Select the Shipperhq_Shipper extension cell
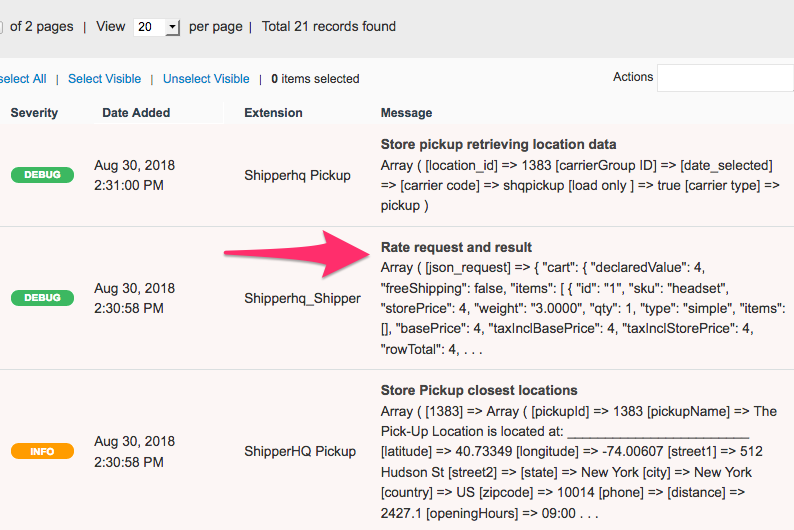 tap(302, 298)
